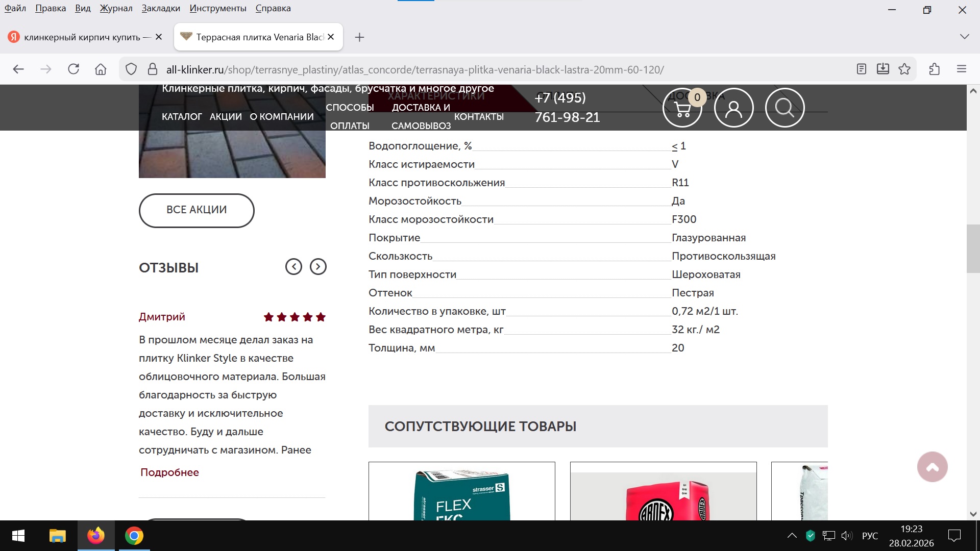Image resolution: width=980 pixels, height=551 pixels.
Task: Toggle reader view icon in address bar
Action: click(x=862, y=69)
